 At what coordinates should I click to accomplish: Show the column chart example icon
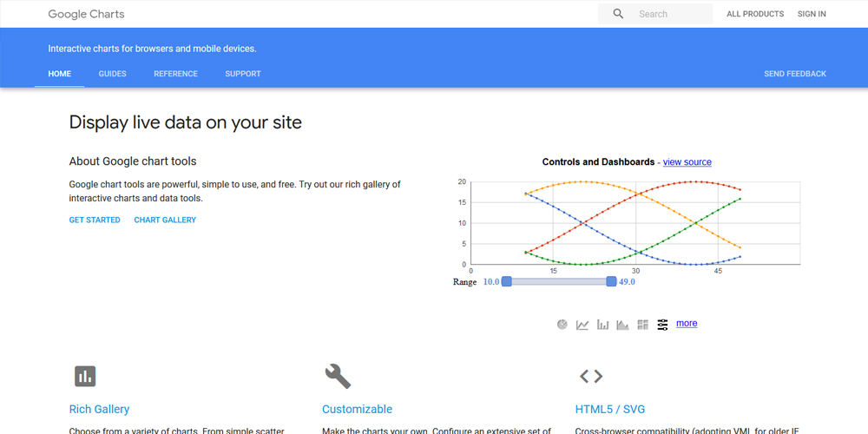pyautogui.click(x=603, y=325)
